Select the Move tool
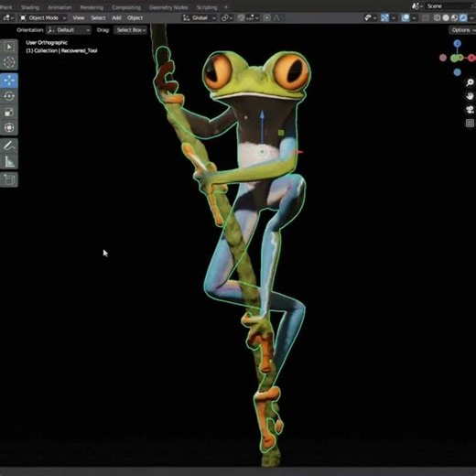The height and width of the screenshot is (476, 476). pyautogui.click(x=9, y=81)
